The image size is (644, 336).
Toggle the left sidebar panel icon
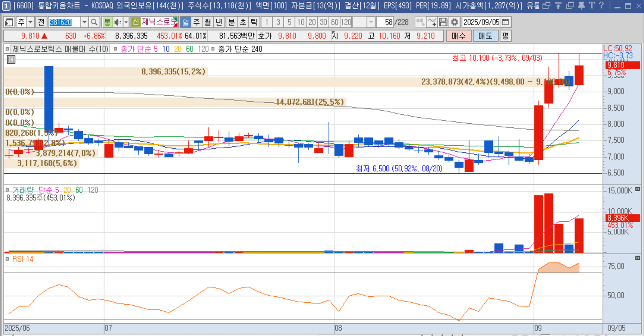9,22
